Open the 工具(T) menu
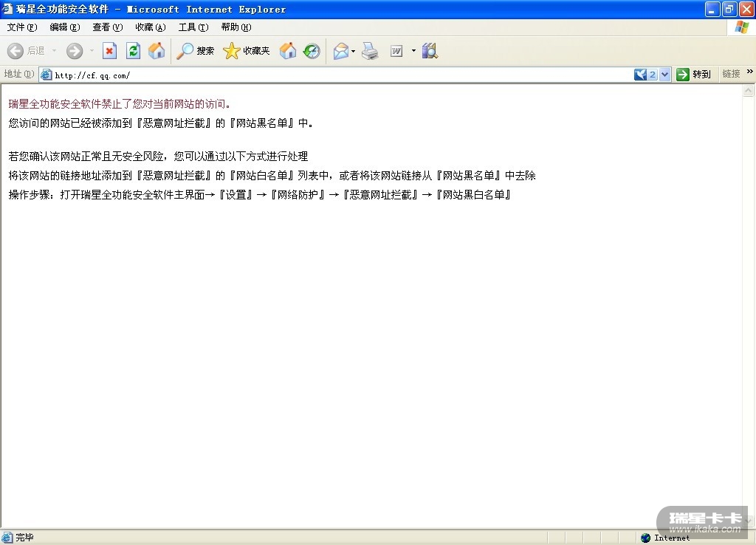The height and width of the screenshot is (545, 756). click(x=193, y=27)
